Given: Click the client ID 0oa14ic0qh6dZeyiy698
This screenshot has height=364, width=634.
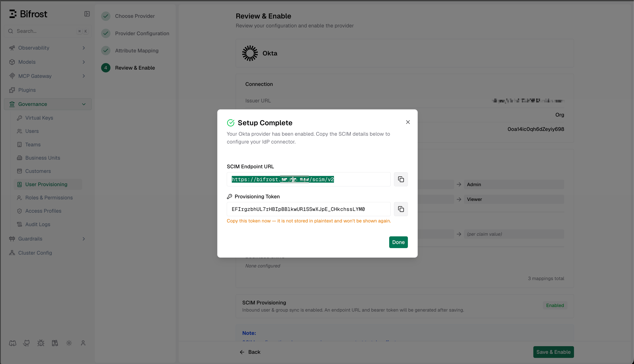Looking at the screenshot, I should (536, 129).
